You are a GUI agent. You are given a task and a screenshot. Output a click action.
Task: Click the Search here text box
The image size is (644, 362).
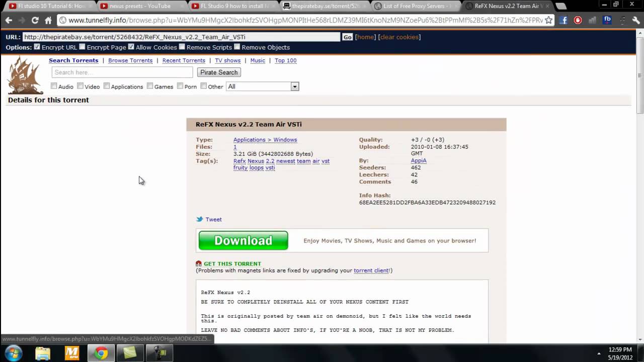122,72
